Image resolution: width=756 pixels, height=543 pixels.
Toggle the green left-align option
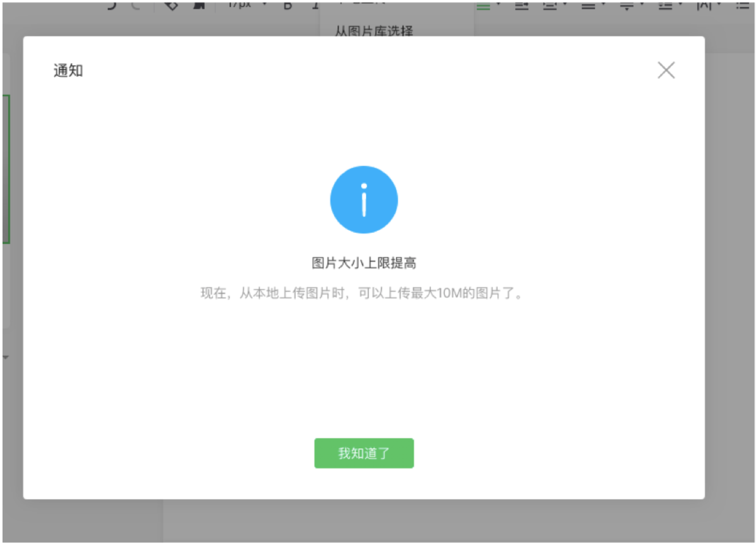coord(484,5)
